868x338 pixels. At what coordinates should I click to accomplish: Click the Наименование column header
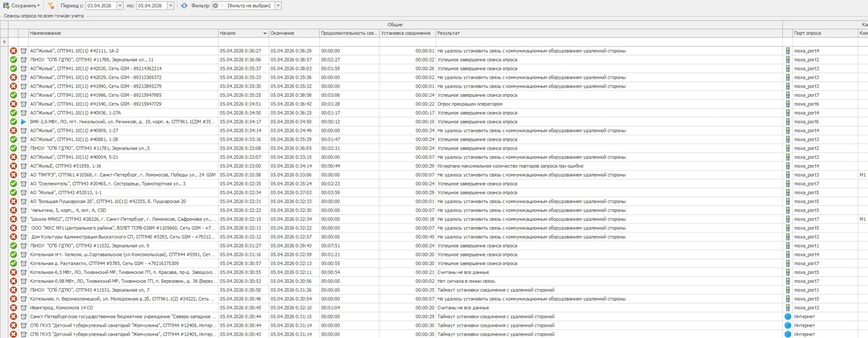click(x=123, y=33)
